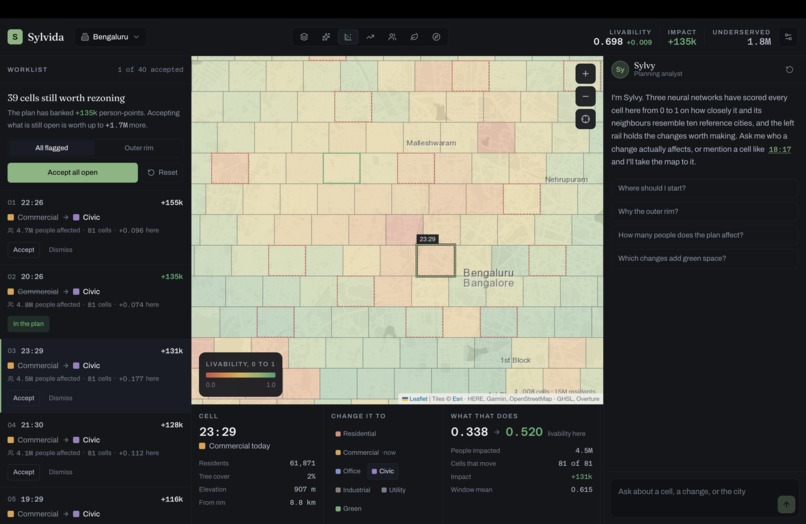Viewport: 806px width, 524px height.
Task: Switch to Outer rim tab
Action: 139,148
